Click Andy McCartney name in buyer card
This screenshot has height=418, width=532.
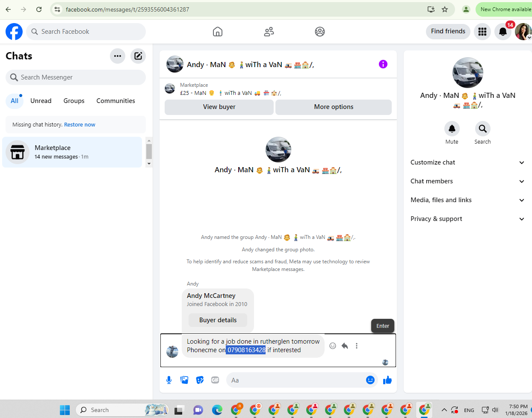[211, 296]
